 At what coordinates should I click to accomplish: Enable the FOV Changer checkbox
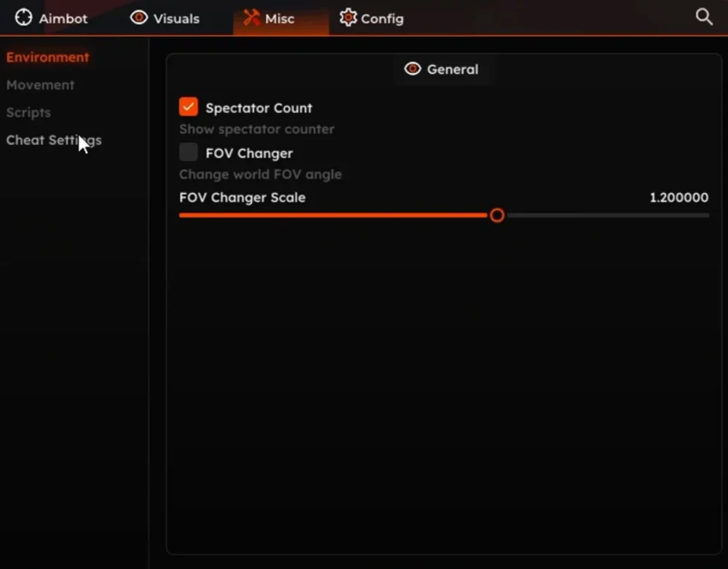click(x=189, y=152)
